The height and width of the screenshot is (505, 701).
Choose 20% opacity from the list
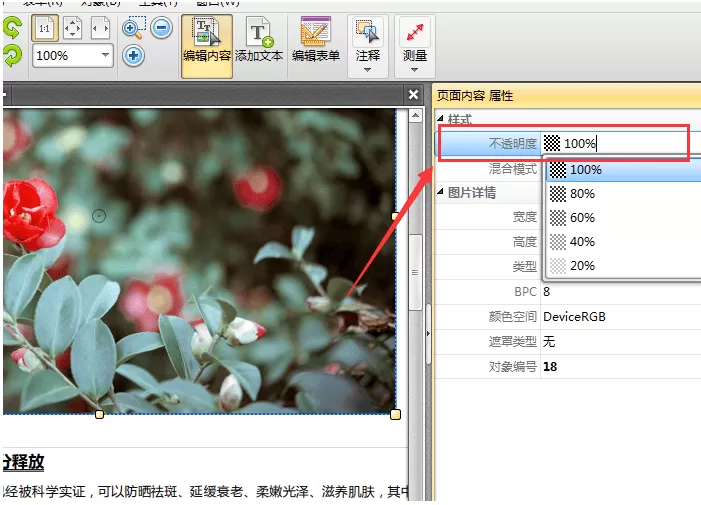[624, 266]
